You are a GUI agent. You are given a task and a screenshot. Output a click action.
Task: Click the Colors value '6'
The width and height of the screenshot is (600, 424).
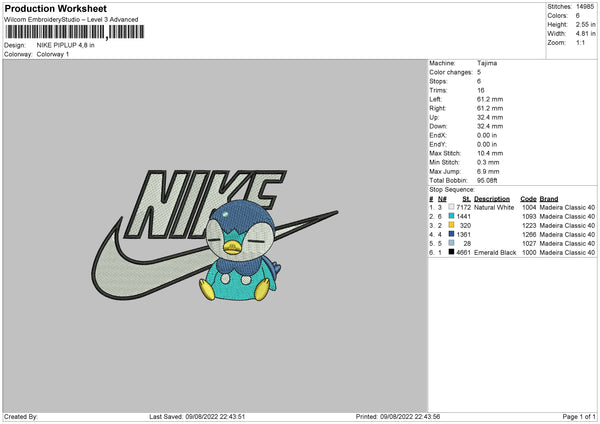(578, 16)
